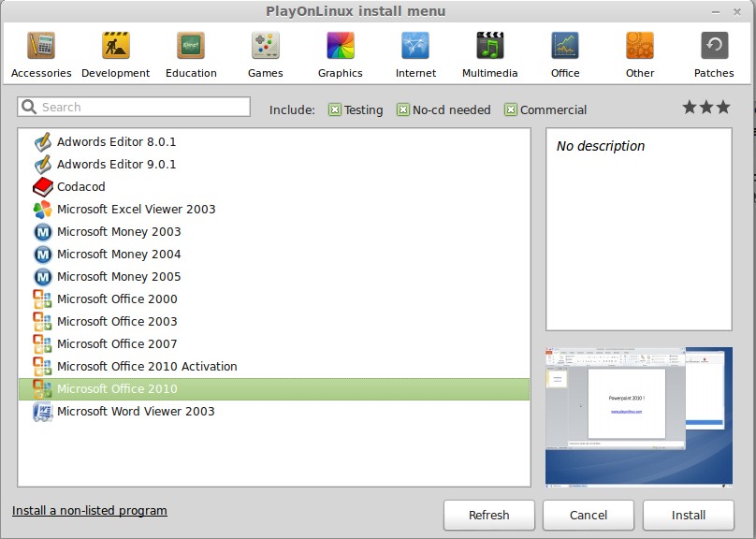Select the Microsoft Office 2010 Activation entry
The image size is (756, 539).
(274, 367)
